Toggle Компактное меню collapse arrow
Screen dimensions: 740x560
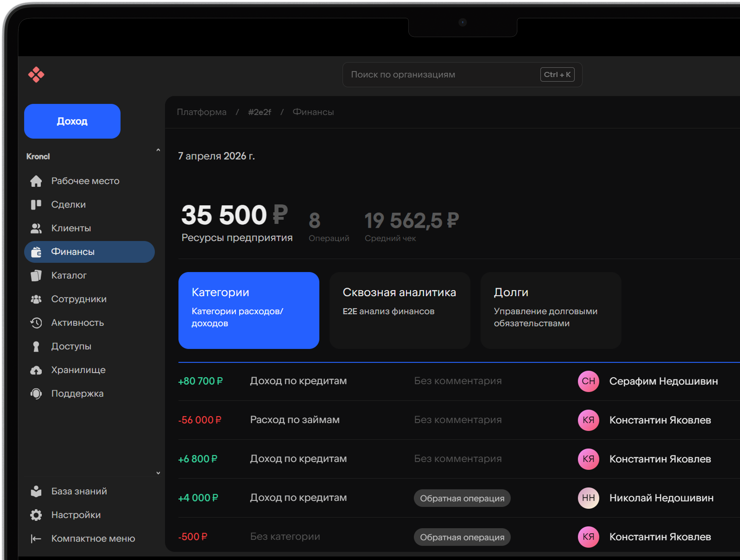[x=36, y=539]
